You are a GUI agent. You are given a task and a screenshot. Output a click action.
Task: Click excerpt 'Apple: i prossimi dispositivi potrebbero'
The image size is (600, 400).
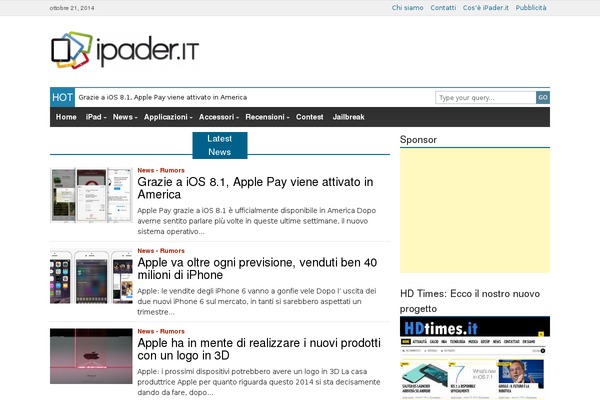tap(259, 382)
